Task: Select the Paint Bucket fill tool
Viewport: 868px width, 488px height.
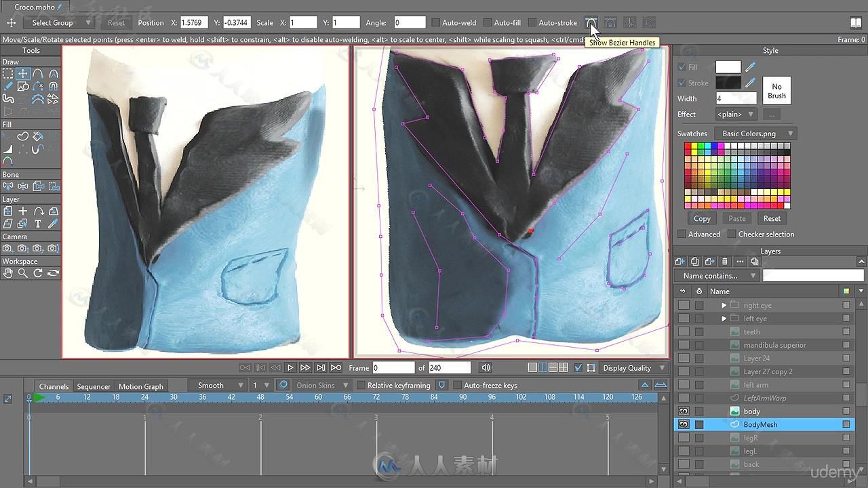Action: click(x=38, y=136)
